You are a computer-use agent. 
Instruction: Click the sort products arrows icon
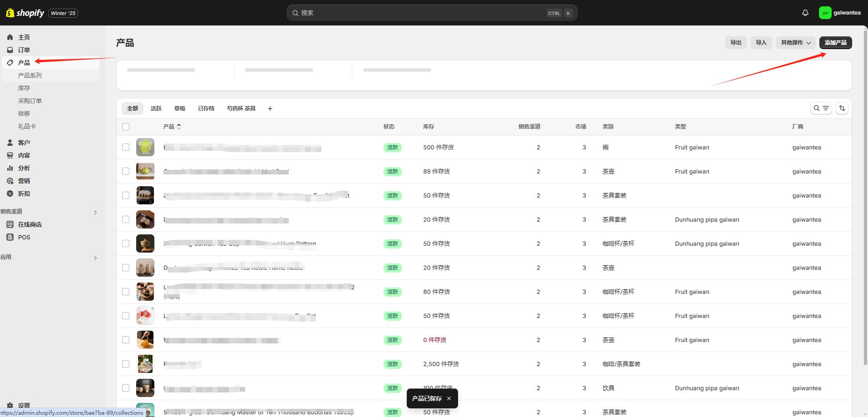point(842,108)
